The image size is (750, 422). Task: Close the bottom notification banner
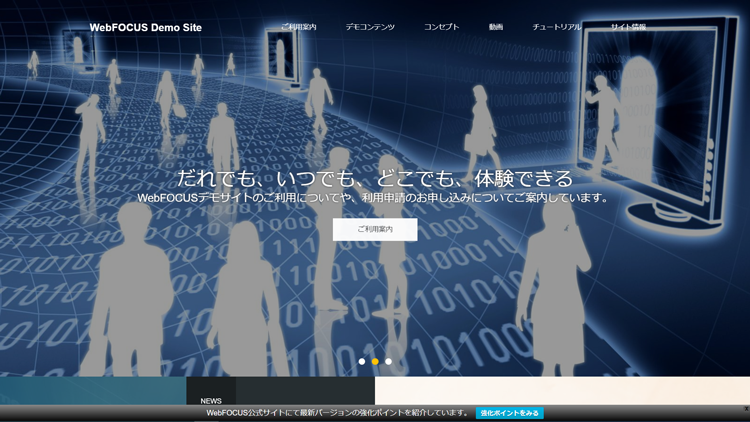[746, 409]
